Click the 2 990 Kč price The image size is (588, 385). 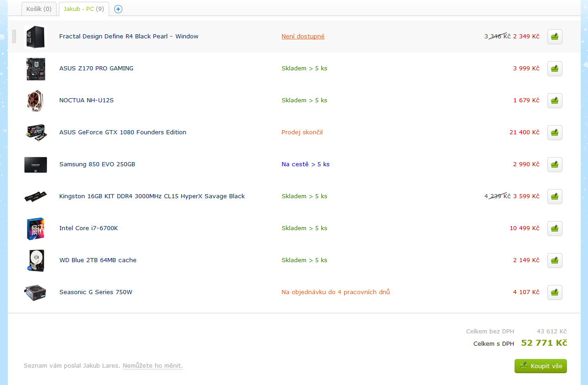click(x=526, y=164)
